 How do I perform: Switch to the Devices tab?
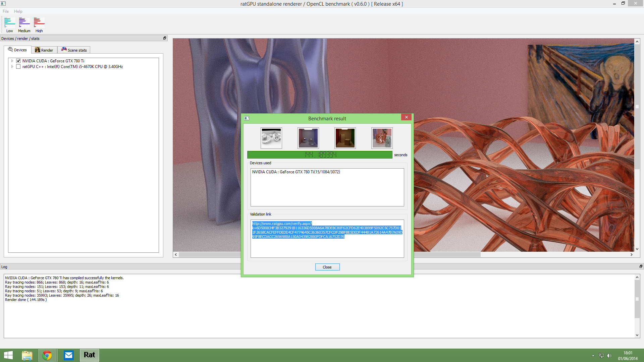click(x=17, y=50)
